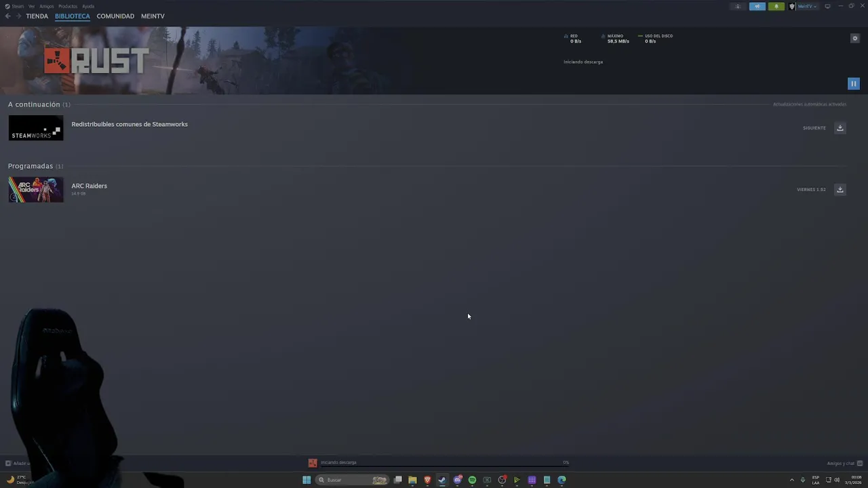Go back with the left arrow

coord(7,16)
